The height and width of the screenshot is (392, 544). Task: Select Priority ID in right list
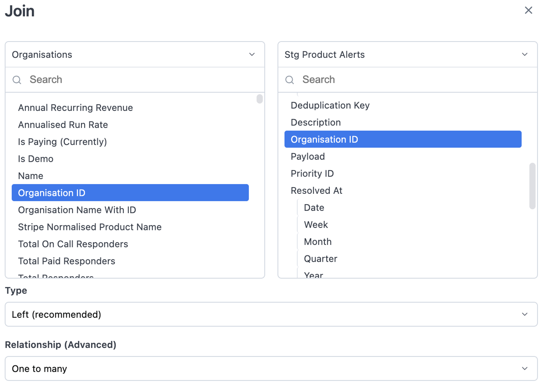312,174
